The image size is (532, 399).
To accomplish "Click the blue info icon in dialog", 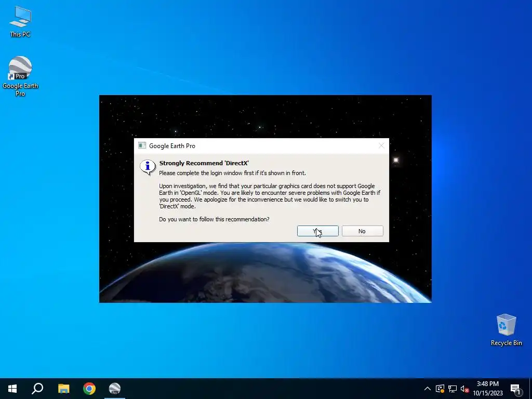I will click(x=148, y=167).
